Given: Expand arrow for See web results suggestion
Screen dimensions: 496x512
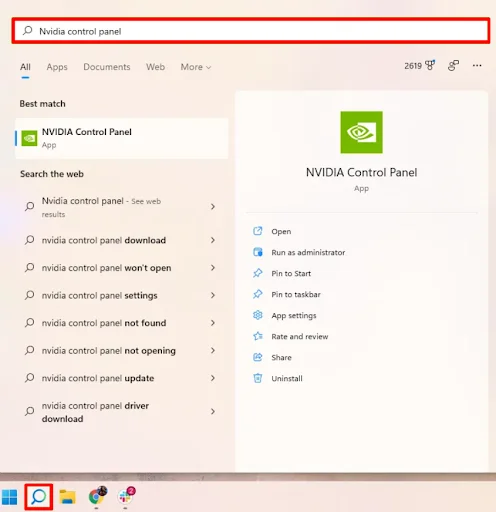Looking at the screenshot, I should click(213, 207).
